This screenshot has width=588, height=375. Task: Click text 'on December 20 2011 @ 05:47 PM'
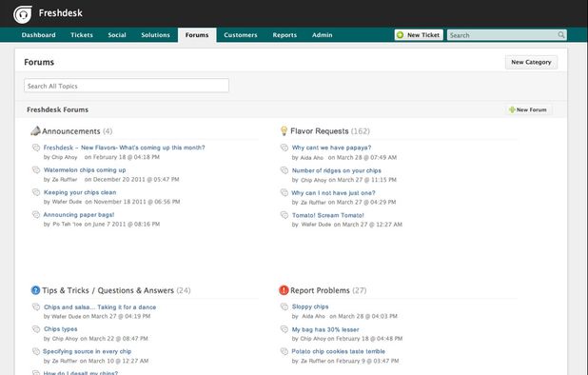click(x=131, y=179)
